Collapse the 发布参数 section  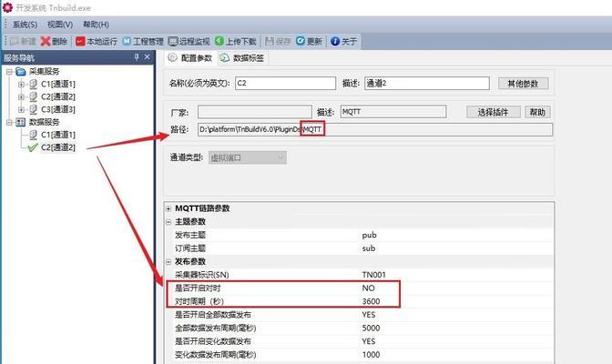coord(168,262)
